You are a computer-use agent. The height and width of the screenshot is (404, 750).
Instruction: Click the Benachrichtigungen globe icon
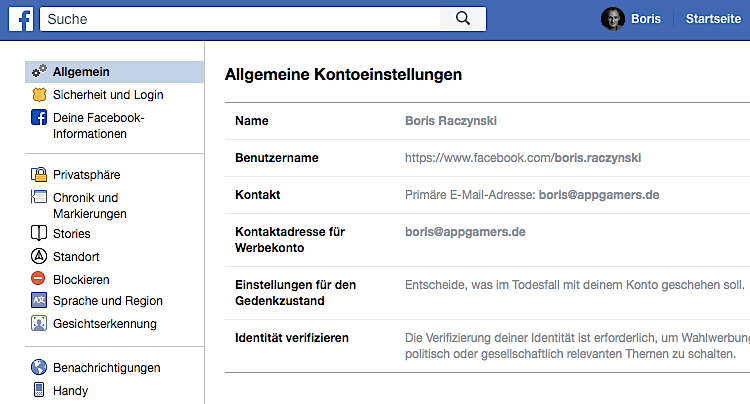pos(39,367)
